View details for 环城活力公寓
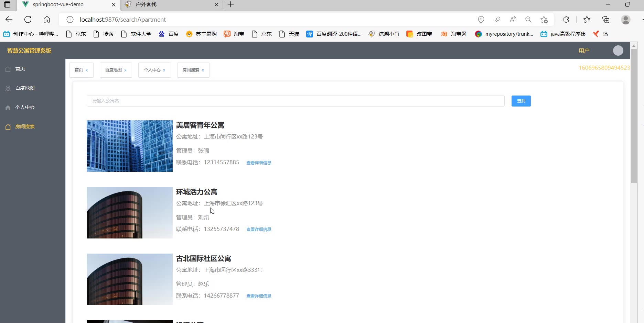Viewport: 644px width, 323px height. point(259,230)
